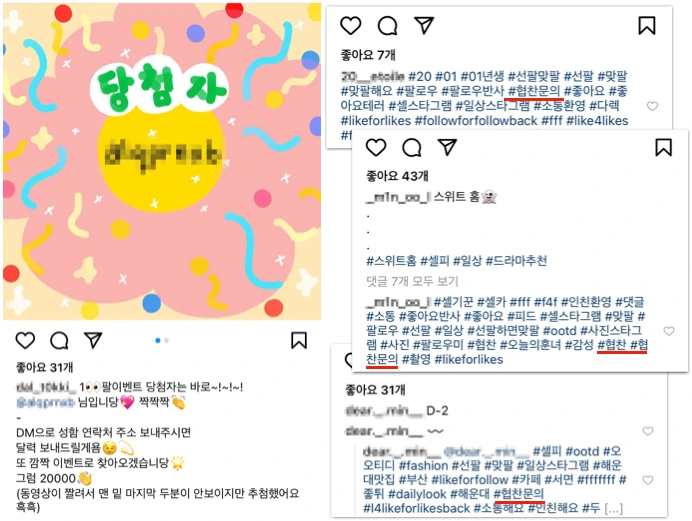Bookmark the 스위트 홈 post
The height and width of the screenshot is (521, 692).
[x=663, y=147]
